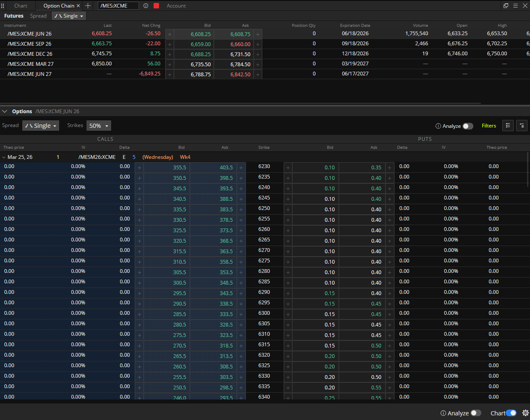Screen dimensions: 530x420
Task: Click the info icon beside symbol field
Action: click(x=146, y=6)
